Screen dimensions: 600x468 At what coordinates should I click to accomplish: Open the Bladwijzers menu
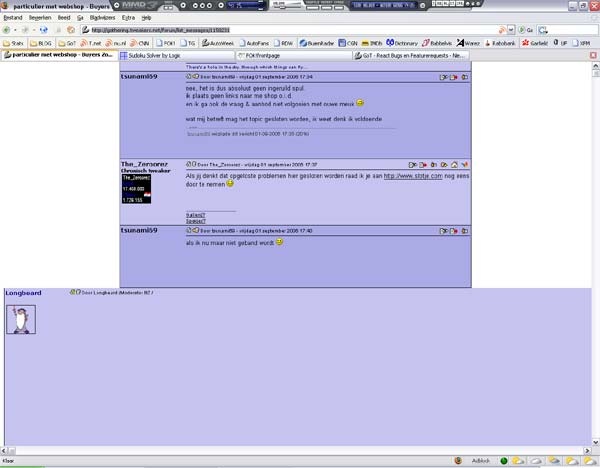[x=102, y=18]
